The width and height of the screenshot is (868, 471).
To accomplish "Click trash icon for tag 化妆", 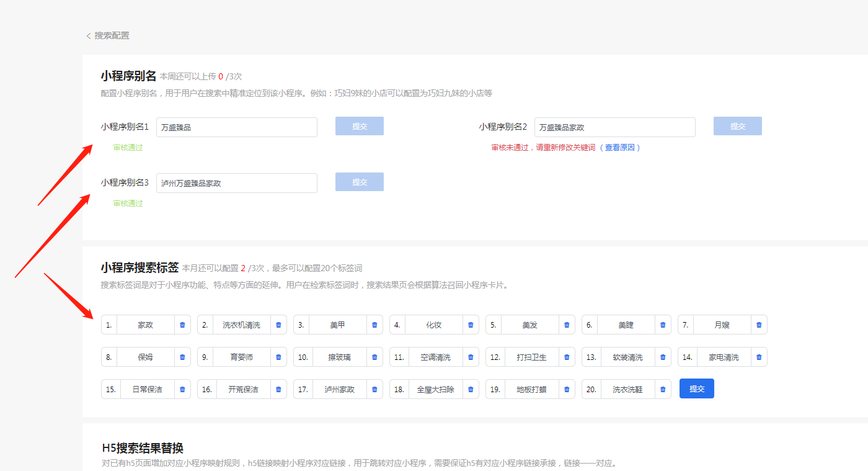I will pos(471,325).
